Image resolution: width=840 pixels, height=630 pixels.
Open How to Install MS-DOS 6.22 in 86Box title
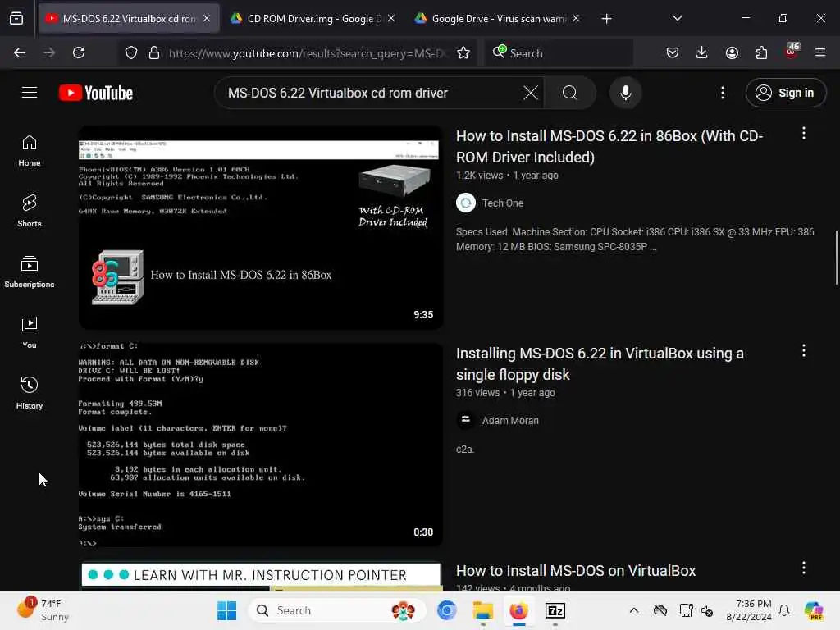pos(609,146)
